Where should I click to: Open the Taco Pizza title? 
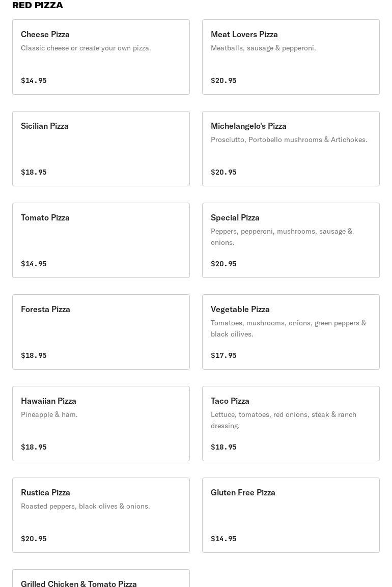point(230,401)
